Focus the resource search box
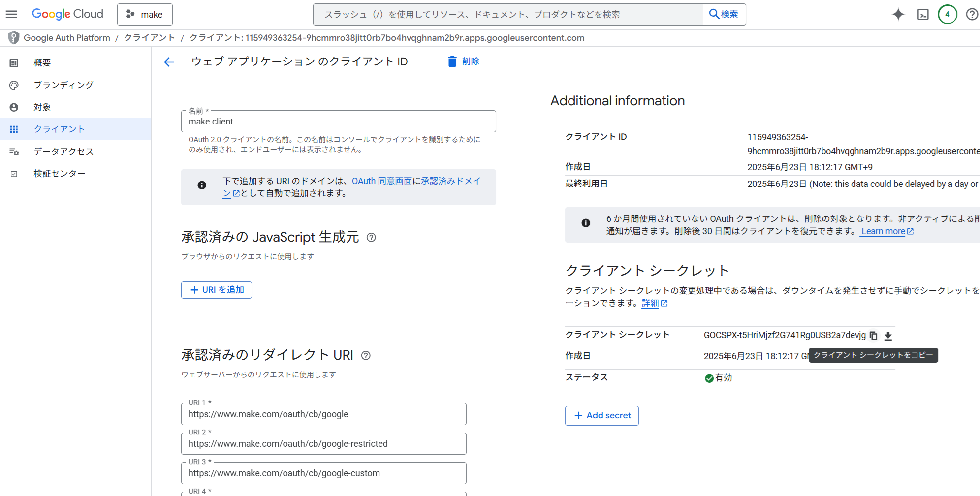Image resolution: width=980 pixels, height=496 pixels. 507,14
